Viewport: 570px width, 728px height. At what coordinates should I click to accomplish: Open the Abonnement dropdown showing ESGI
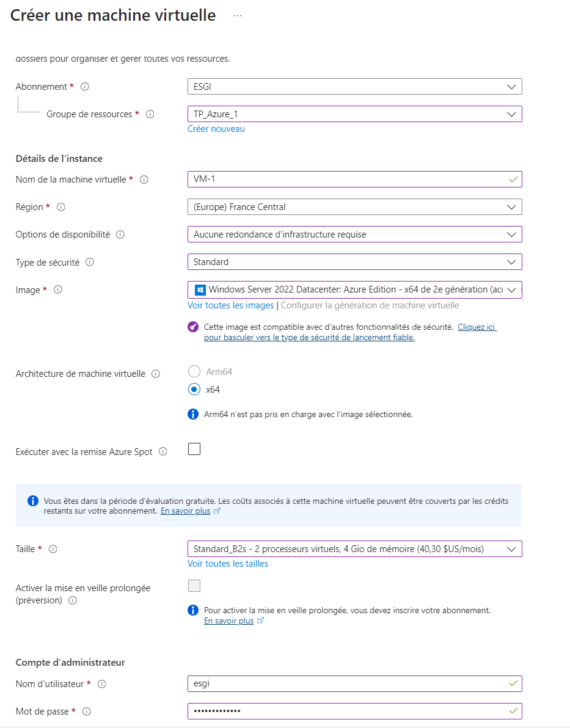coord(354,87)
